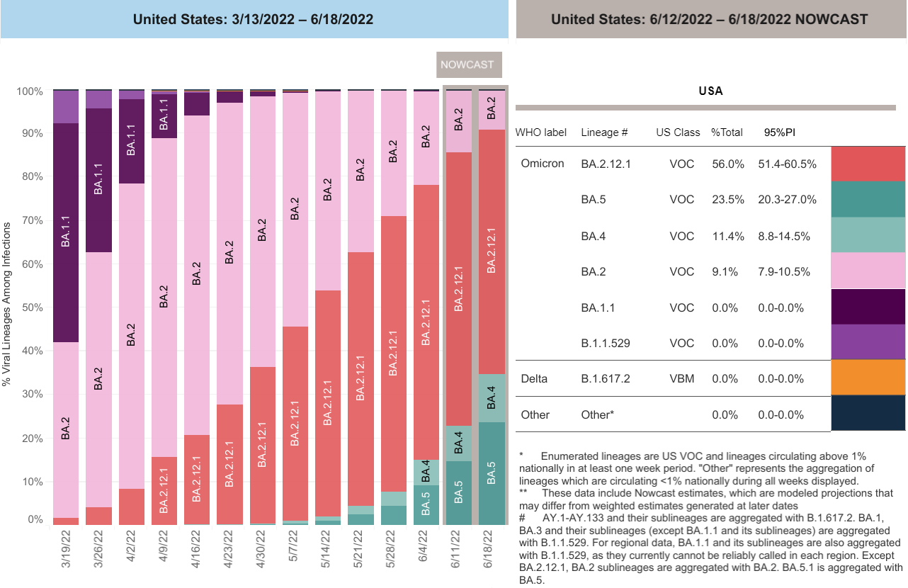This screenshot has height=588, width=908.
Task: Open the 6/12/2022 – 6/18/2022 NOWCAST header tab
Action: coord(709,19)
